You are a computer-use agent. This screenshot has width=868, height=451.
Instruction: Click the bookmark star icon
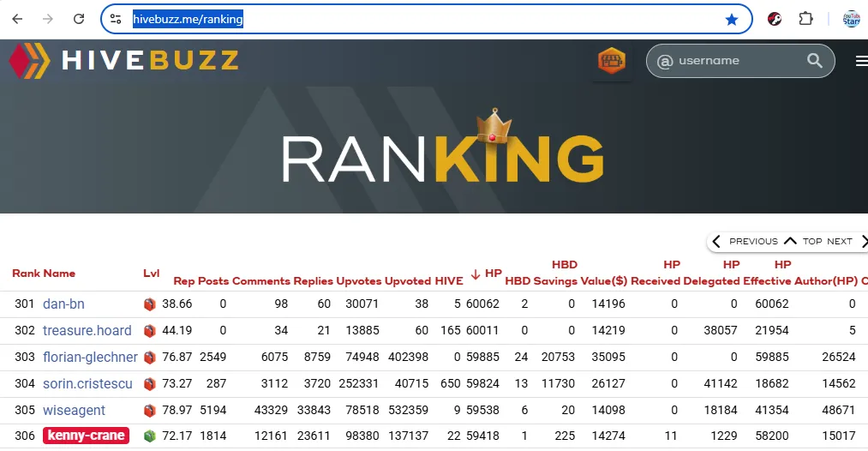click(731, 20)
